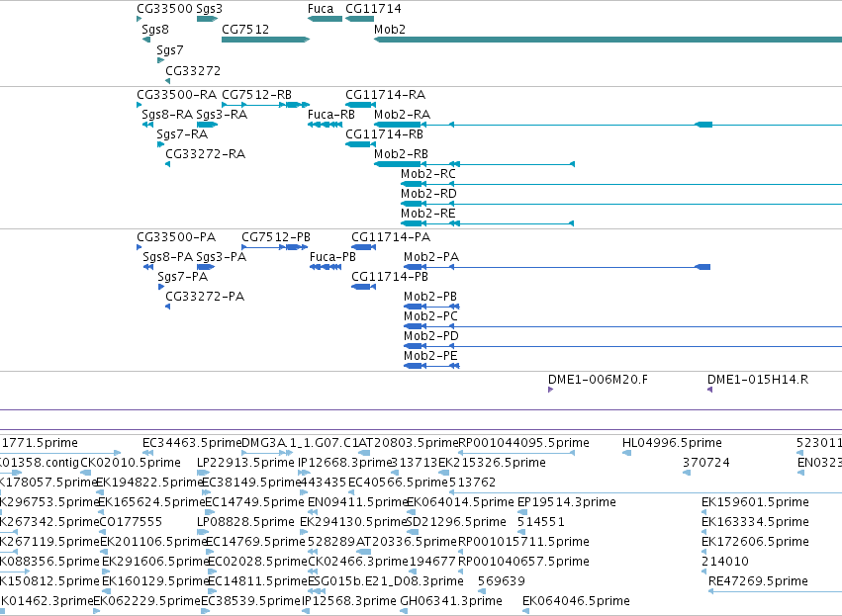
Task: Click the Mob2-RD transcript label
Action: [428, 194]
